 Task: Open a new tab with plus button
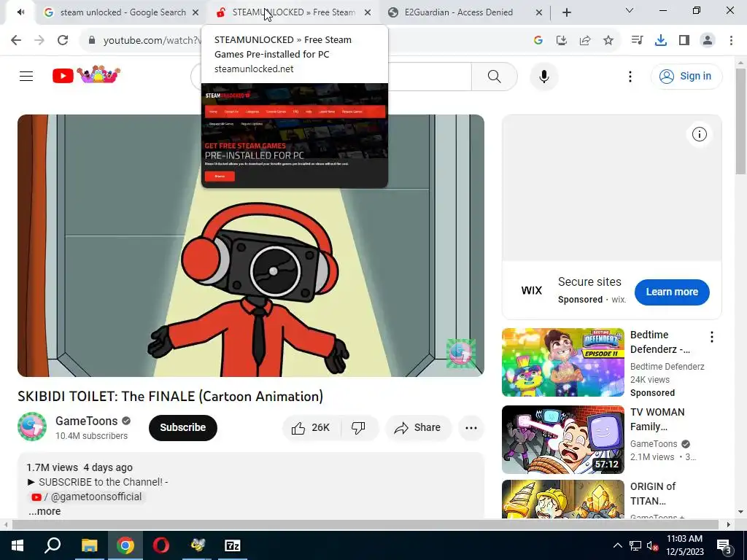(566, 13)
